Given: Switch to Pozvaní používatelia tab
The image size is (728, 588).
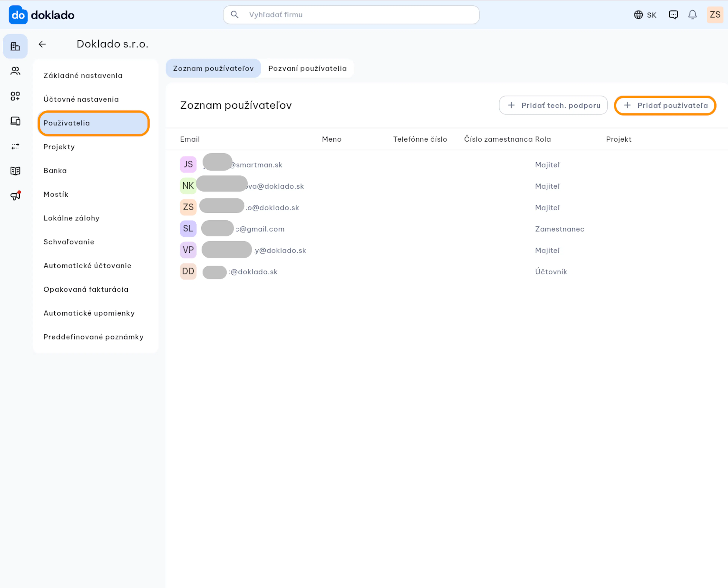Looking at the screenshot, I should pyautogui.click(x=307, y=68).
